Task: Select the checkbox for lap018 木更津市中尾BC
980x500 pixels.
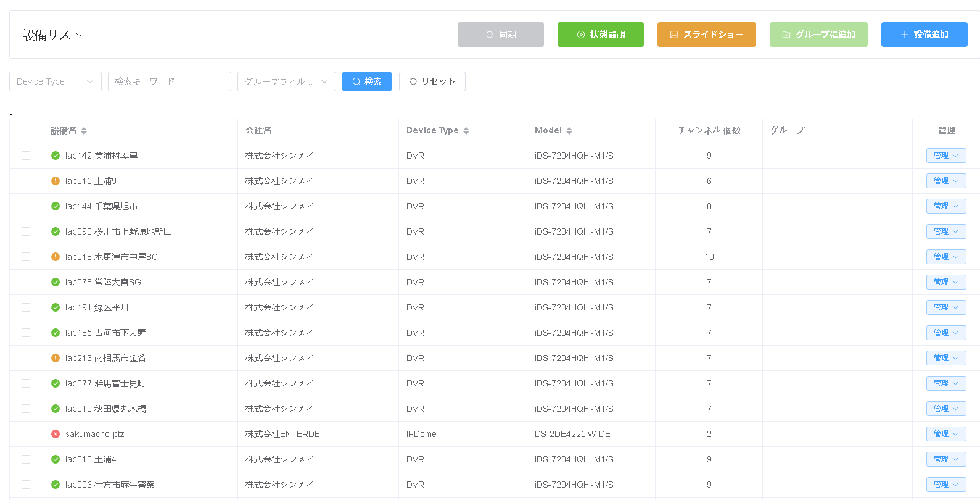Action: click(x=26, y=257)
